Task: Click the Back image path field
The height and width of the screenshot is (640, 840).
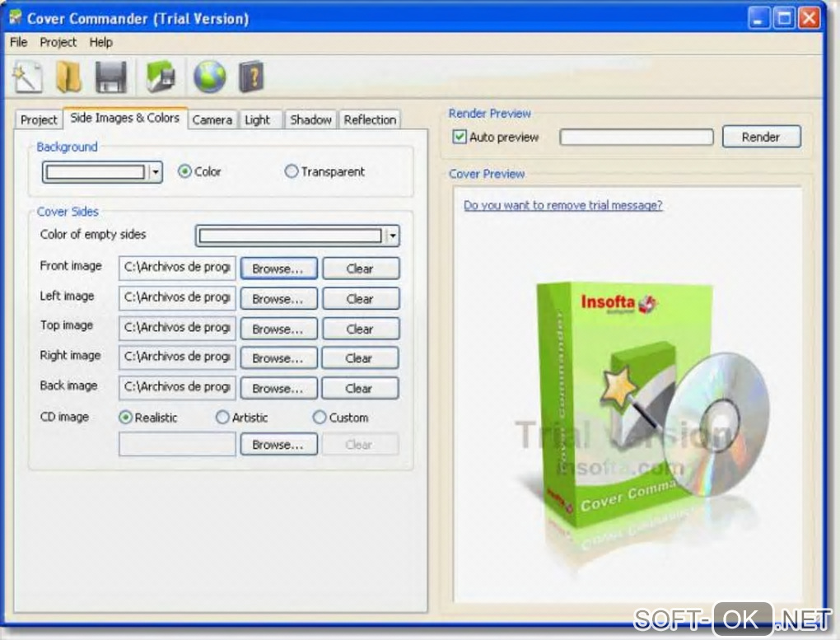Action: tap(177, 387)
